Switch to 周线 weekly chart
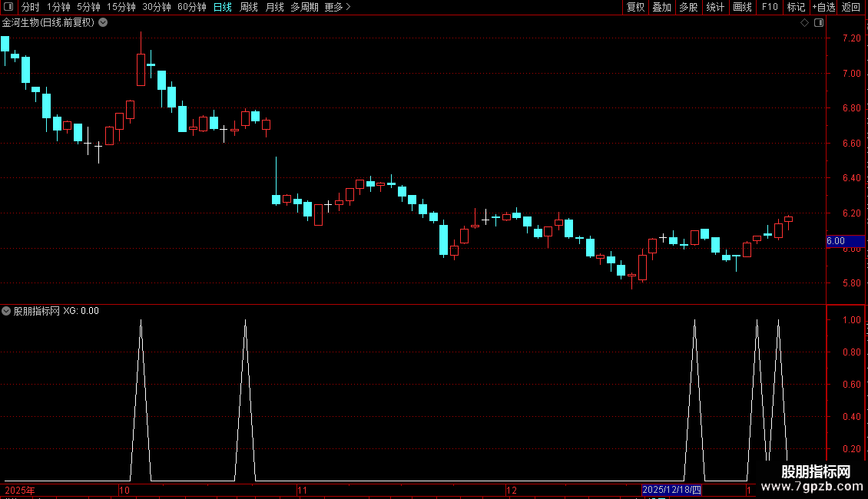The height and width of the screenshot is (499, 868). [249, 7]
